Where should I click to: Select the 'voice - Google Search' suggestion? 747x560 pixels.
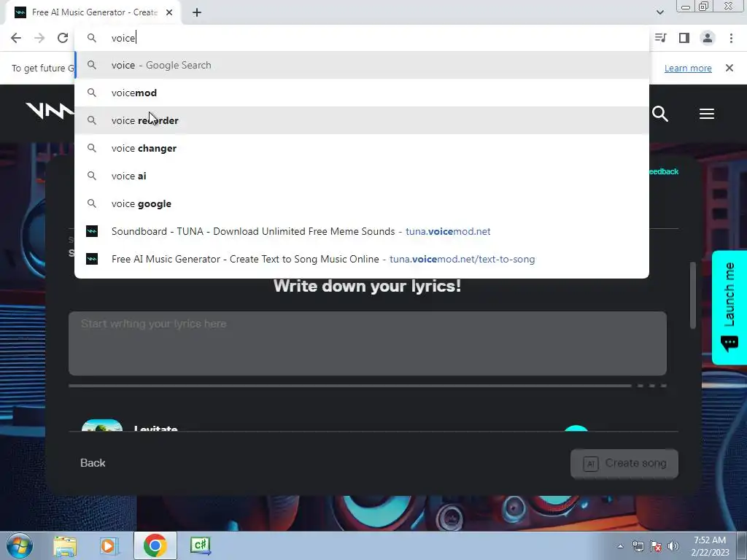362,65
